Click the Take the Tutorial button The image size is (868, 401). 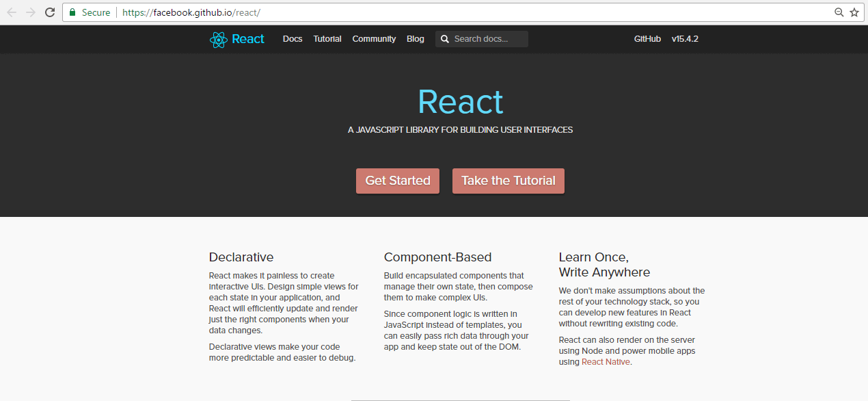point(508,181)
